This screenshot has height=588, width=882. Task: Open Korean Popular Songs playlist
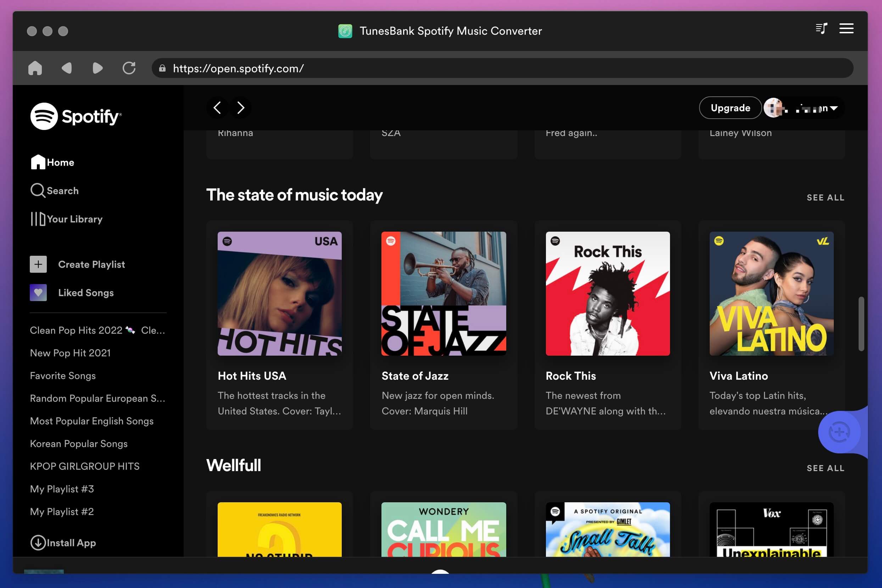tap(79, 443)
